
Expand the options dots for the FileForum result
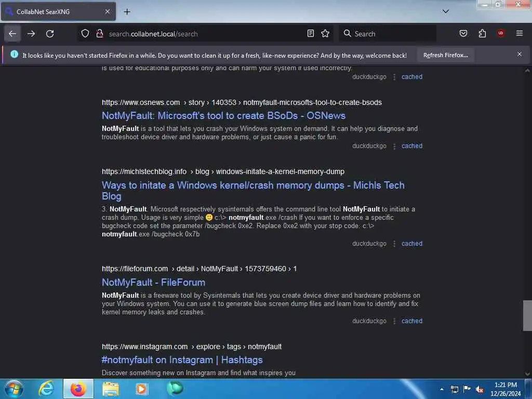394,321
